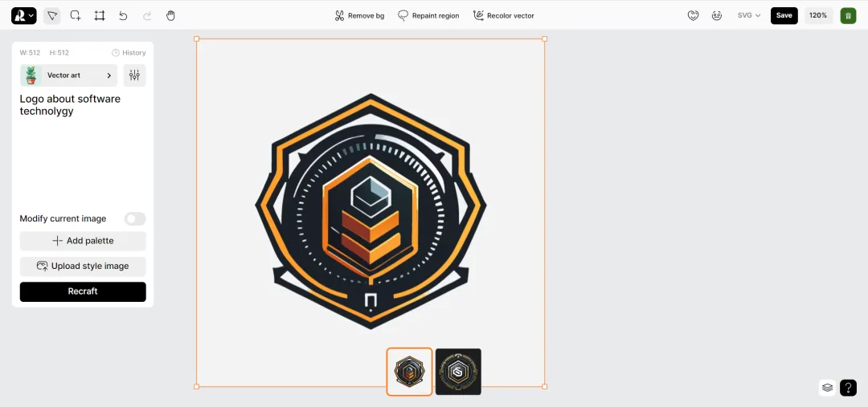868x407 pixels.
Task: Toggle Modify current image switch
Action: coord(135,218)
